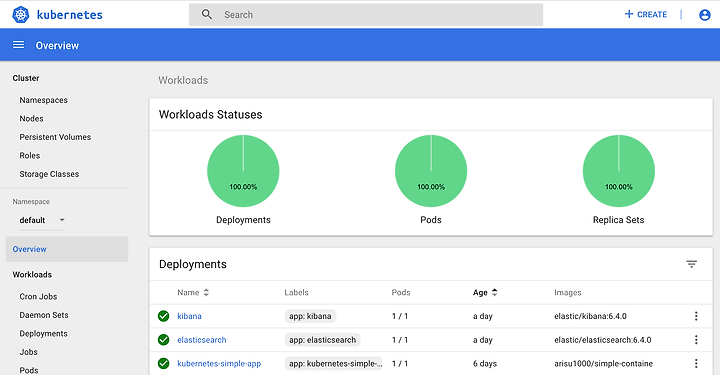The width and height of the screenshot is (720, 375).
Task: Open Pods in the sidebar
Action: pyautogui.click(x=29, y=370)
